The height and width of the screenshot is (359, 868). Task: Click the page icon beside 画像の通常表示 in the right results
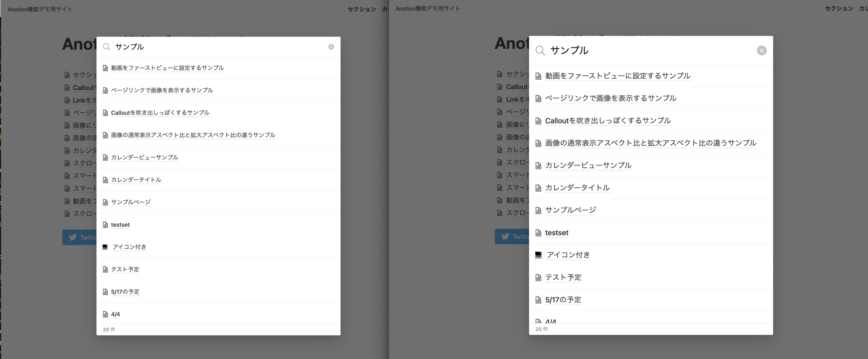pos(538,144)
